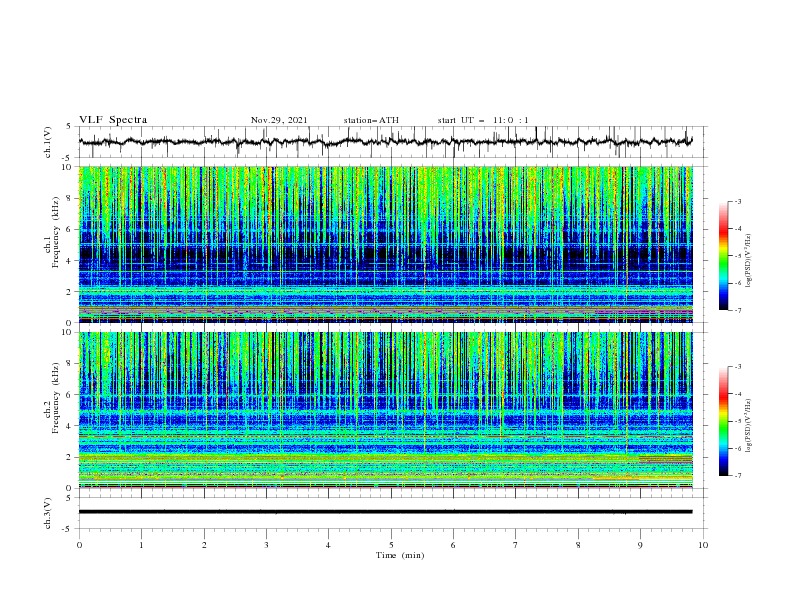792x612 pixels.
Task: Click the ch.2 spectrogram color bar
Action: (723, 421)
